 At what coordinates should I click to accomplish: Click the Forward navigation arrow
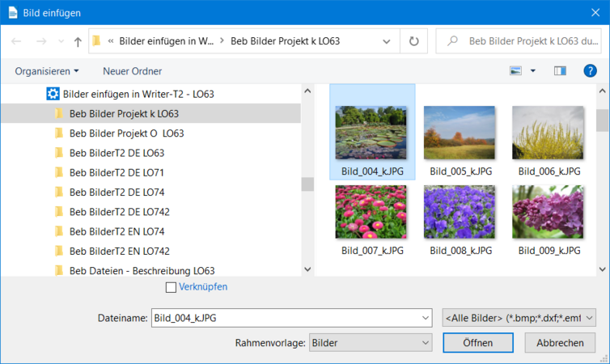click(43, 41)
